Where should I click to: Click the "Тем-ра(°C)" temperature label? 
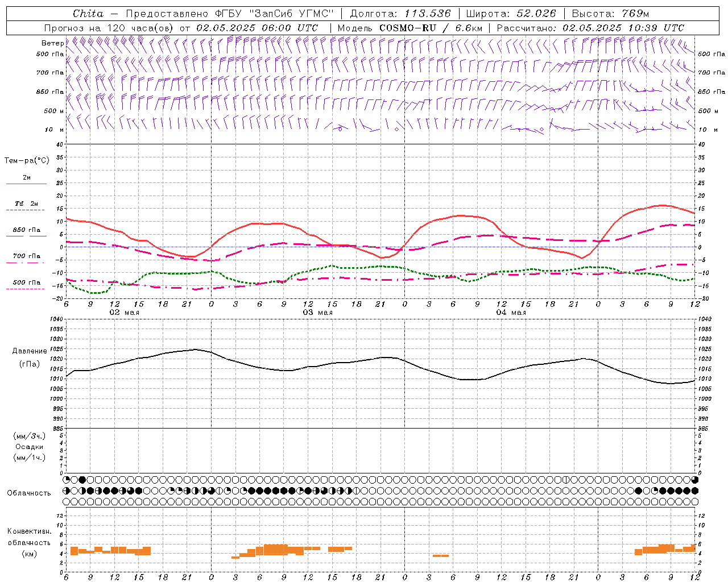click(27, 161)
